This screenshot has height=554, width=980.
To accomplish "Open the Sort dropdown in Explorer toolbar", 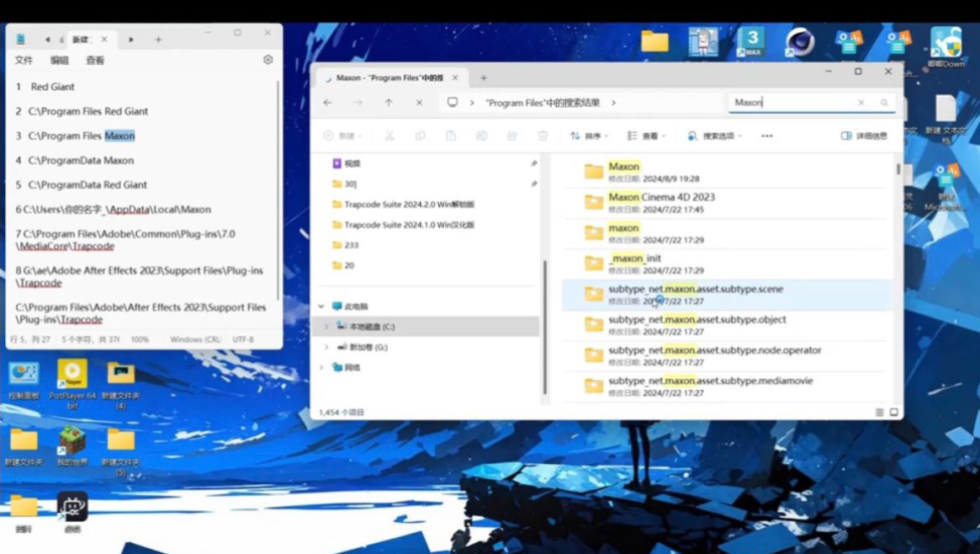I will coord(588,136).
